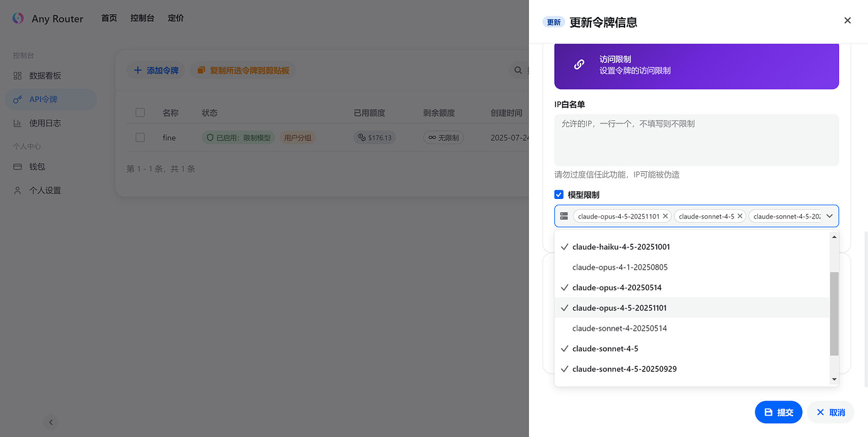Viewport: 868px width, 437px height.
Task: Collapse the model dropdown with the arrow
Action: coord(830,216)
